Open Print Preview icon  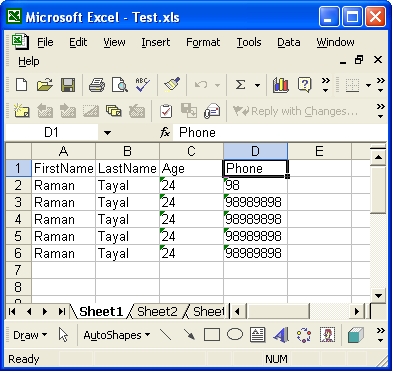click(120, 85)
